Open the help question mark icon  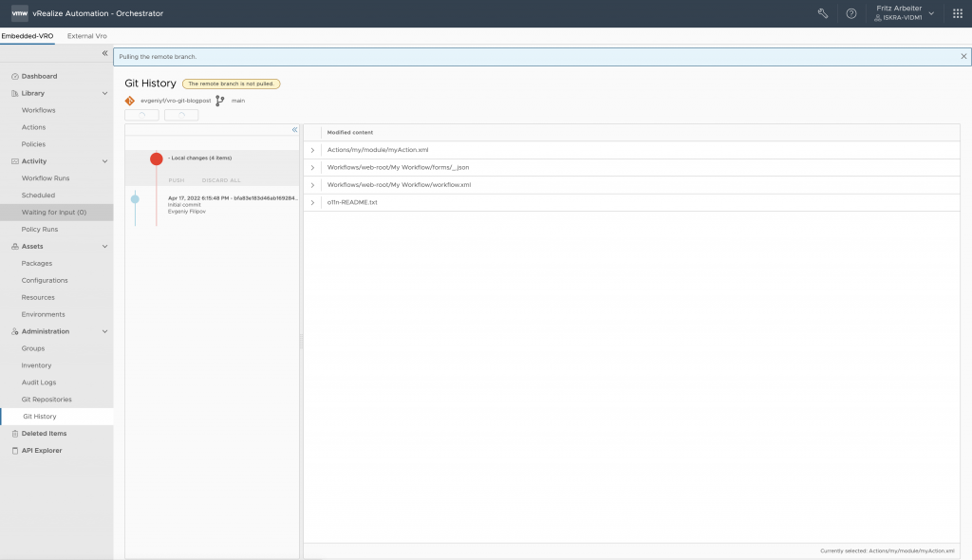pyautogui.click(x=851, y=13)
